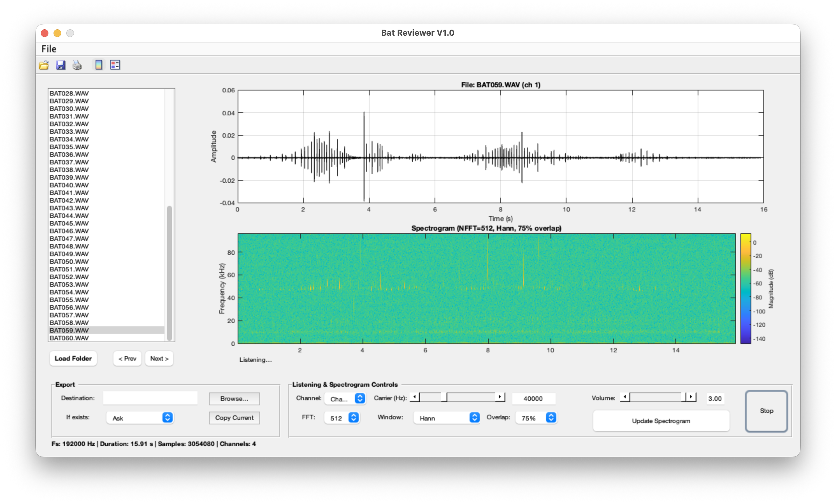The width and height of the screenshot is (836, 504).
Task: Print the current view using the printer icon
Action: click(x=77, y=65)
